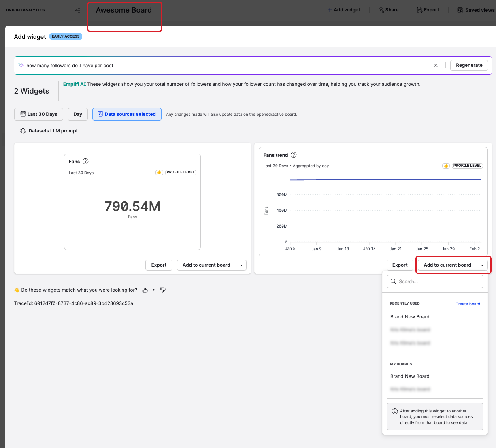496x448 pixels.
Task: Click the thumbs up feedback icon
Action: (x=145, y=290)
